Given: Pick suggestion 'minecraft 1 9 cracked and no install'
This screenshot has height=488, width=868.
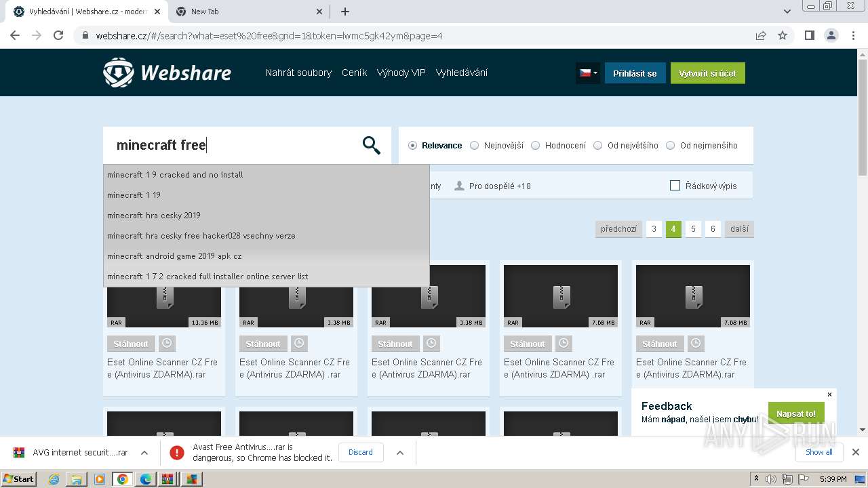Looking at the screenshot, I should (266, 174).
